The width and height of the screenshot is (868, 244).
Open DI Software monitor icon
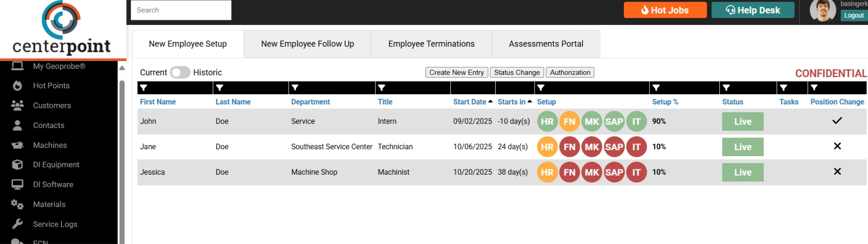point(18,184)
